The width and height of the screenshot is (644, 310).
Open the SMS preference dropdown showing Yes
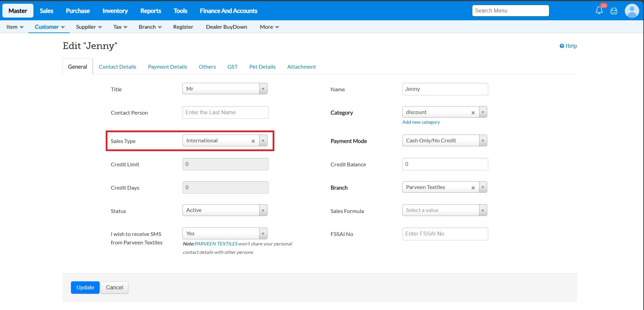coord(263,234)
